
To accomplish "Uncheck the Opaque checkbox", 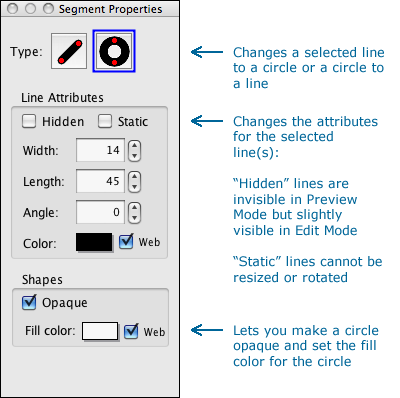I will point(29,302).
